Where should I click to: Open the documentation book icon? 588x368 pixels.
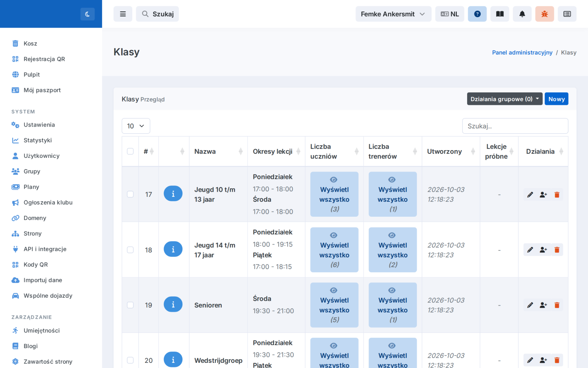pyautogui.click(x=500, y=14)
